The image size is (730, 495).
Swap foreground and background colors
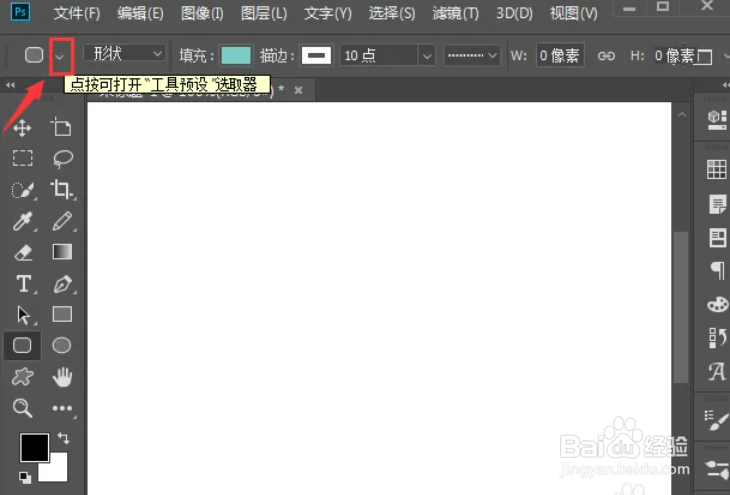coord(64,438)
